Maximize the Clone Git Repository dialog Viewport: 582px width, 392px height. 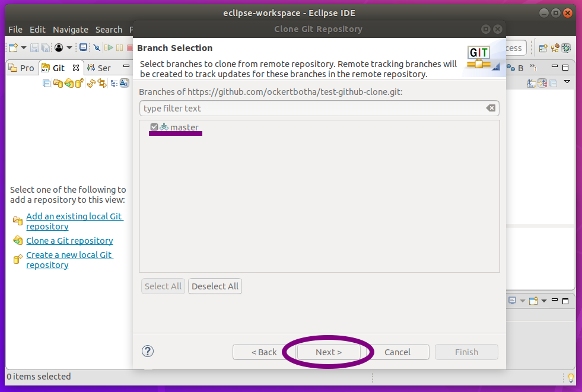[x=485, y=29]
